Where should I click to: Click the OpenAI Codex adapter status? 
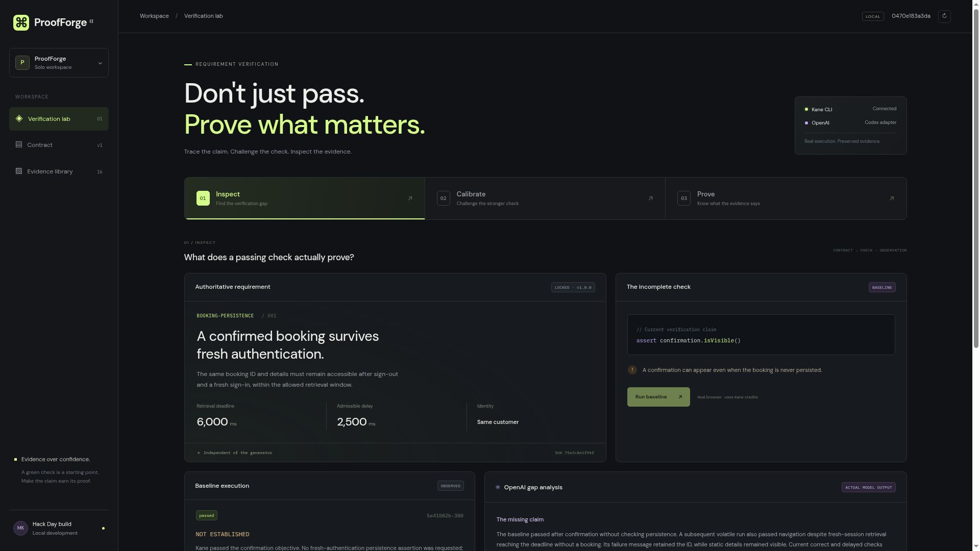[850, 123]
